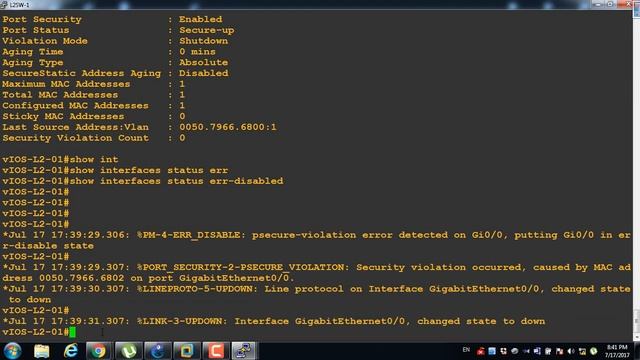Viewport: 640px width, 360px height.
Task: Click the green round tray icon
Action: (593, 351)
